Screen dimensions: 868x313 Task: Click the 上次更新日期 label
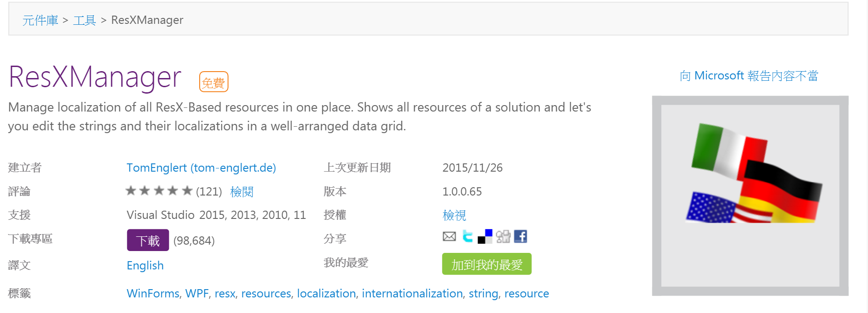pyautogui.click(x=357, y=168)
